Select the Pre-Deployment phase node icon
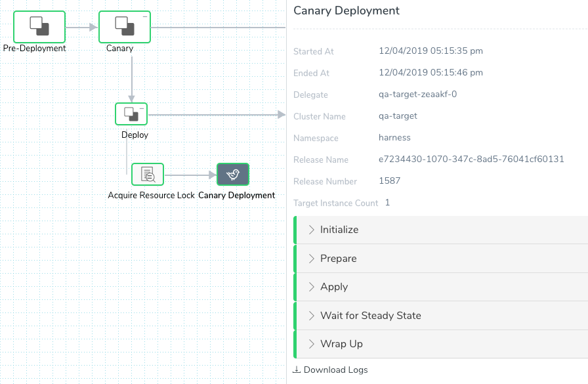The image size is (588, 384). pyautogui.click(x=39, y=27)
